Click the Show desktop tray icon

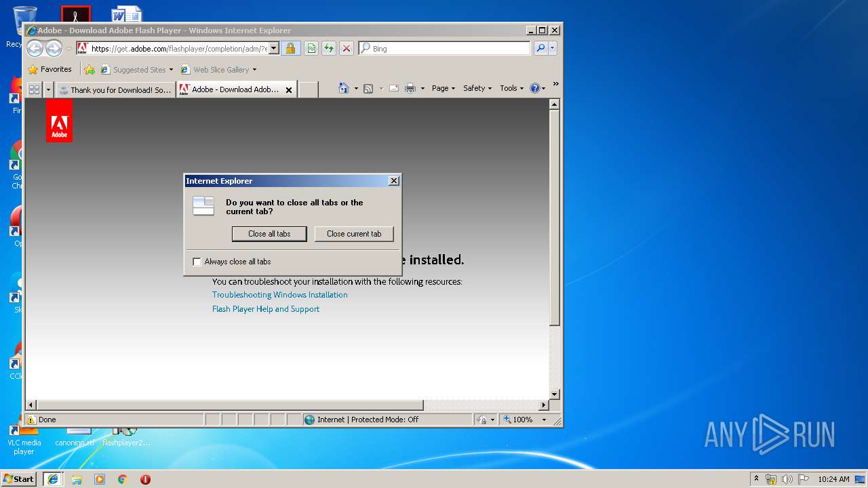[x=860, y=479]
